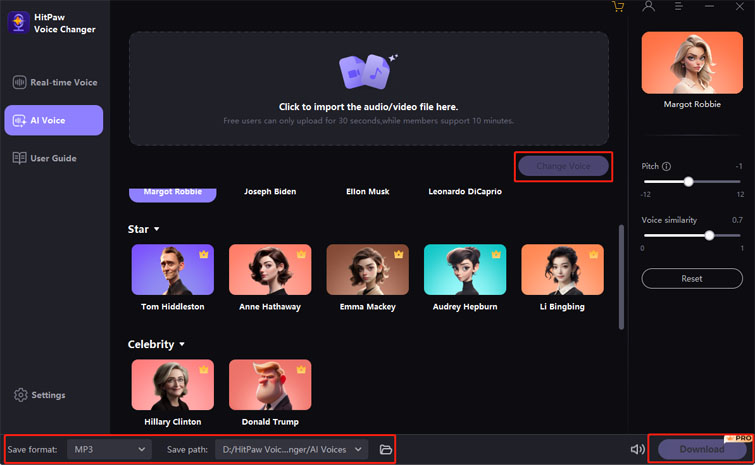Open the user account icon

(x=648, y=6)
